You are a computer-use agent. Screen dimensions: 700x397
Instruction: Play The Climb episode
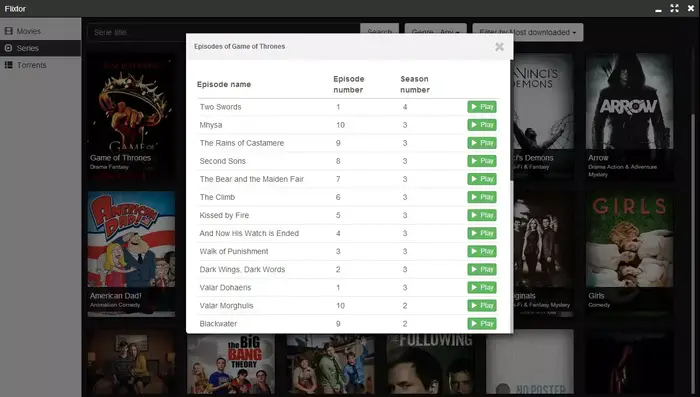click(482, 197)
